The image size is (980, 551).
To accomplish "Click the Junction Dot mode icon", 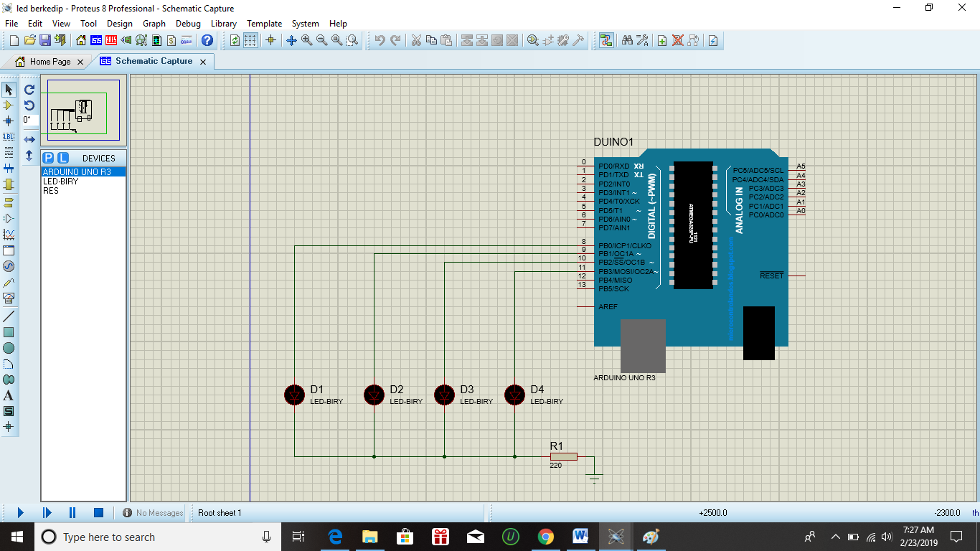I will pos(9,121).
